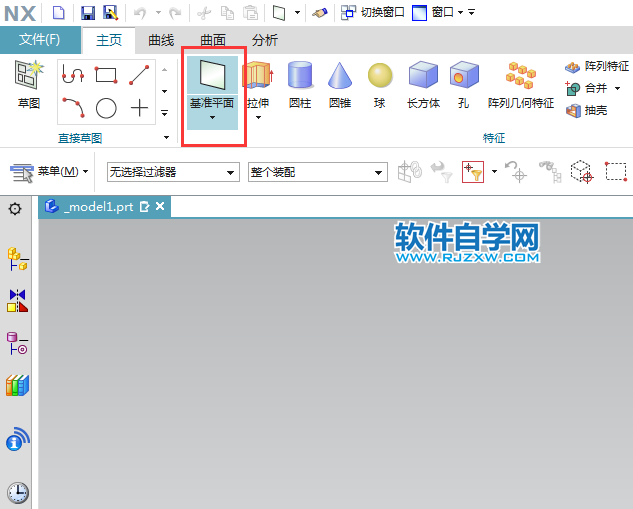The height and width of the screenshot is (509, 633).
Task: Create a 圆柱 cylinder feature
Action: click(x=300, y=85)
